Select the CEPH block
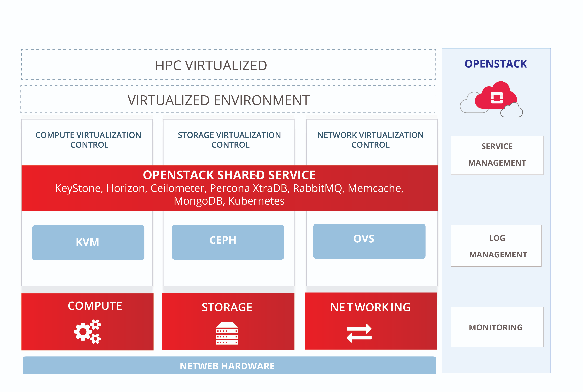The height and width of the screenshot is (392, 583). click(228, 242)
